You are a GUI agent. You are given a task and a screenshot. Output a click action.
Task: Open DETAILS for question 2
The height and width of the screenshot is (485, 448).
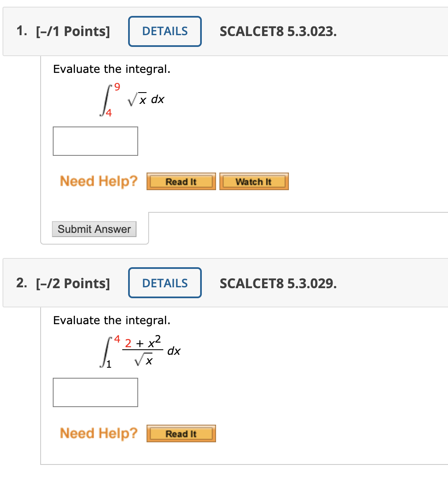(x=165, y=283)
